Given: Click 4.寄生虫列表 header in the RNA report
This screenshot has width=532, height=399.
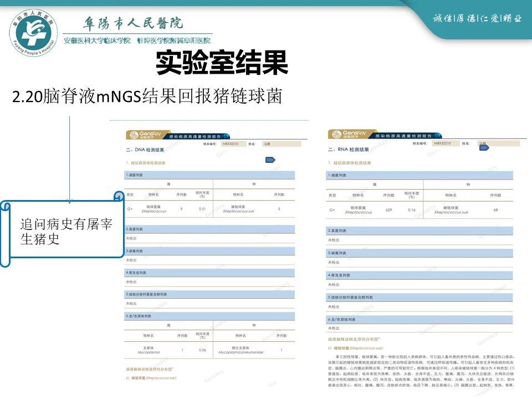Looking at the screenshot, I should [x=420, y=275].
